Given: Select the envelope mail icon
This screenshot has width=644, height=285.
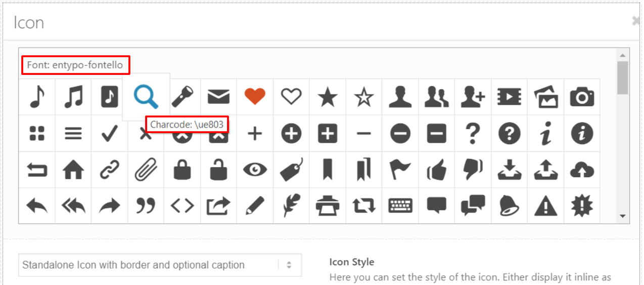Looking at the screenshot, I should 218,97.
